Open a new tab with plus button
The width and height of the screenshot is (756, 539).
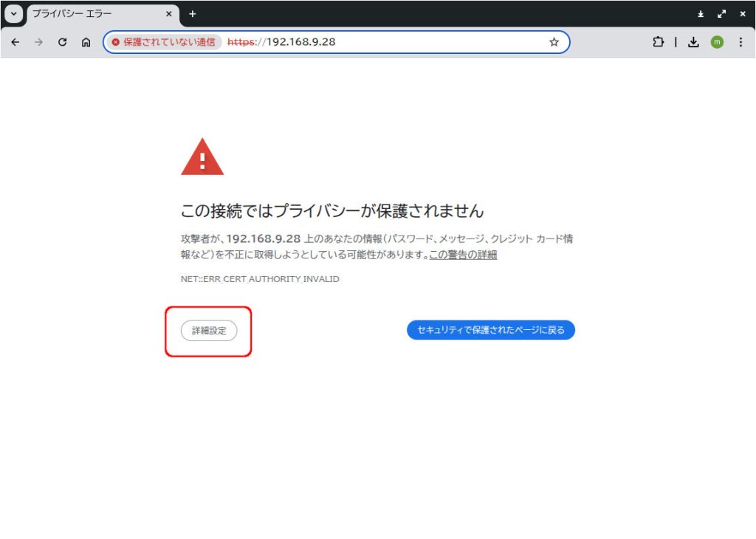coord(193,13)
